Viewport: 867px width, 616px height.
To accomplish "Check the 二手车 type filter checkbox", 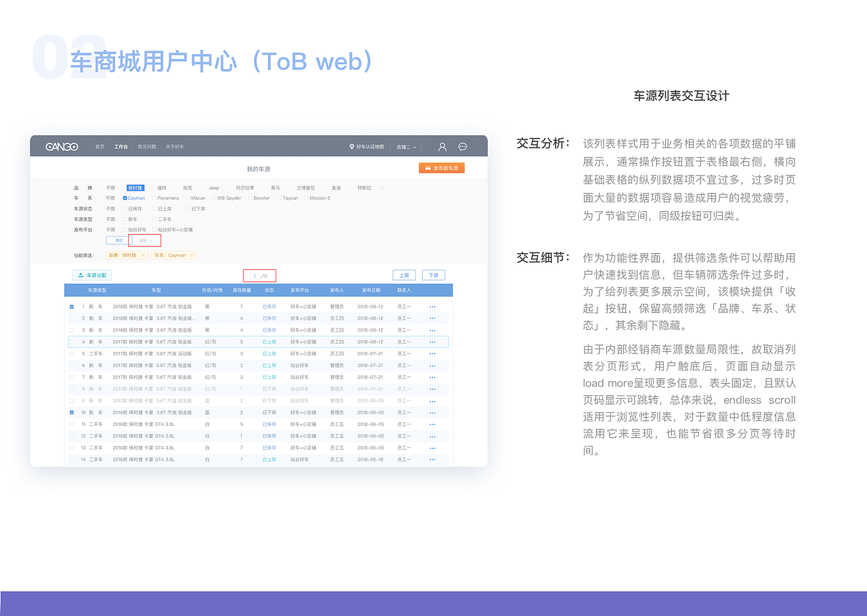I will pos(154,219).
